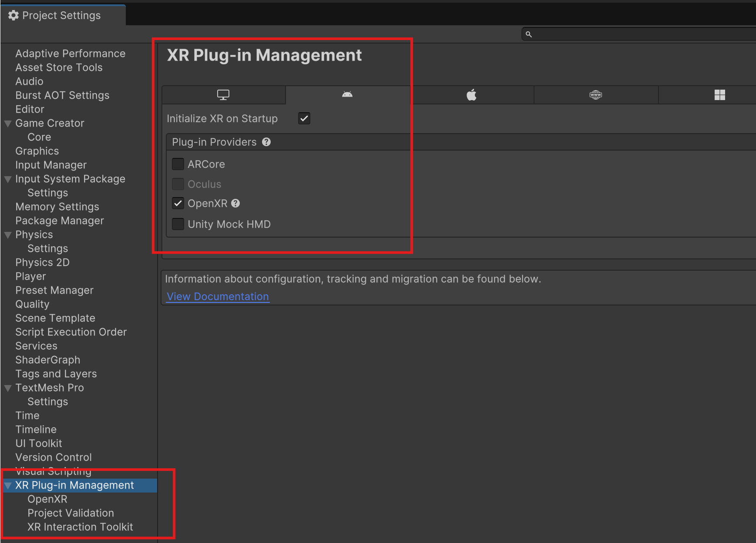This screenshot has height=543, width=756.
Task: Click the Project Settings gear icon
Action: click(x=13, y=15)
